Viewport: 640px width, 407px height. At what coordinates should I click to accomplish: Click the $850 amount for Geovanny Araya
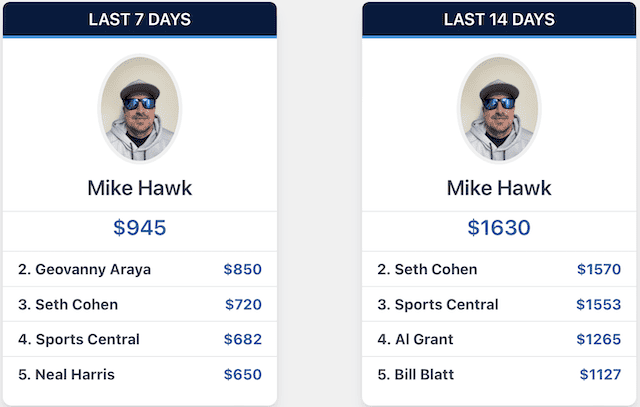pyautogui.click(x=242, y=269)
